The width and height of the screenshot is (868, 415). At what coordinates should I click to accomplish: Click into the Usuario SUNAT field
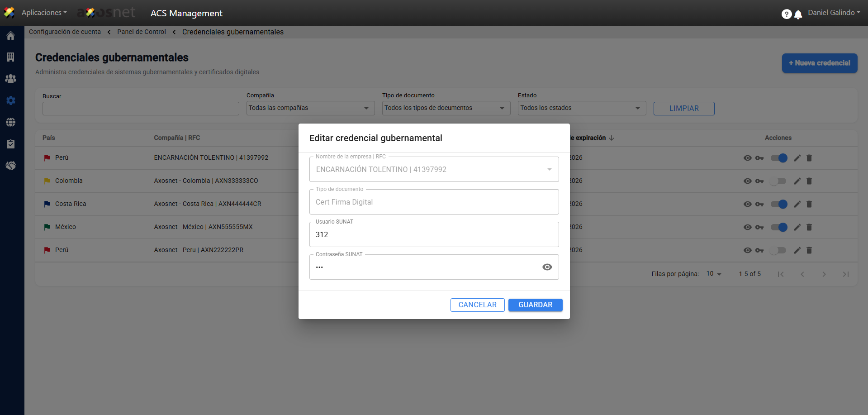point(434,234)
